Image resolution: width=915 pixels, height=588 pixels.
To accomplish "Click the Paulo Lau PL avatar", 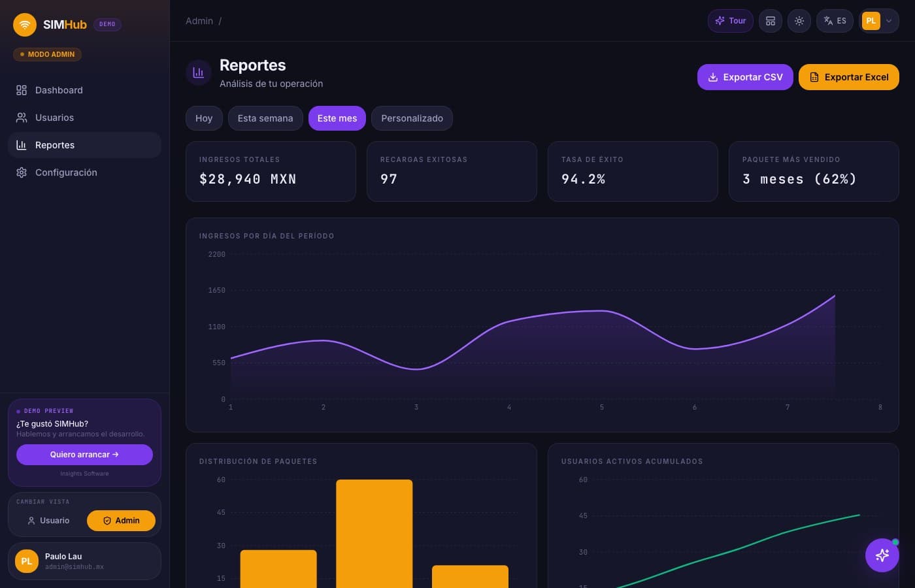I will [27, 561].
